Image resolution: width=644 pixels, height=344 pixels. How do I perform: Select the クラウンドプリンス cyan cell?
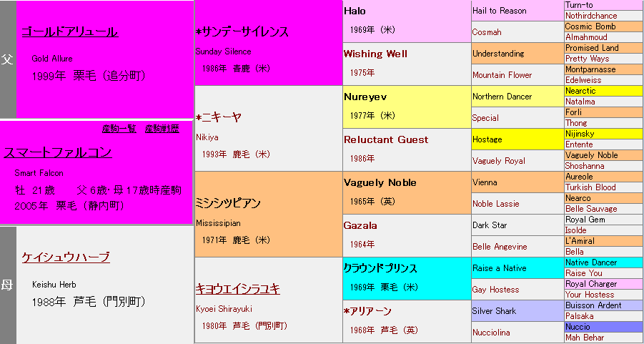[x=380, y=269]
